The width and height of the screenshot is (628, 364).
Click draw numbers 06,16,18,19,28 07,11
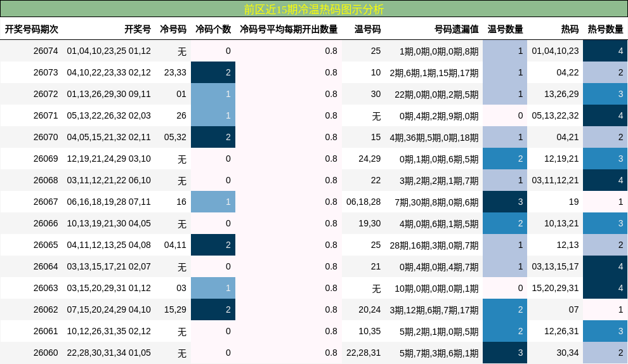tap(108, 202)
